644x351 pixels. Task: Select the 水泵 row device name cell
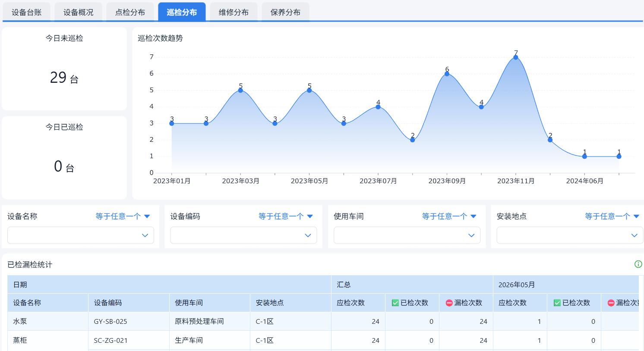48,321
